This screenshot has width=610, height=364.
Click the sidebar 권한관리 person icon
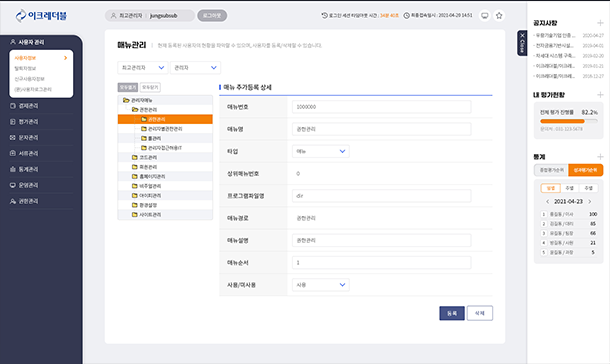click(x=13, y=201)
